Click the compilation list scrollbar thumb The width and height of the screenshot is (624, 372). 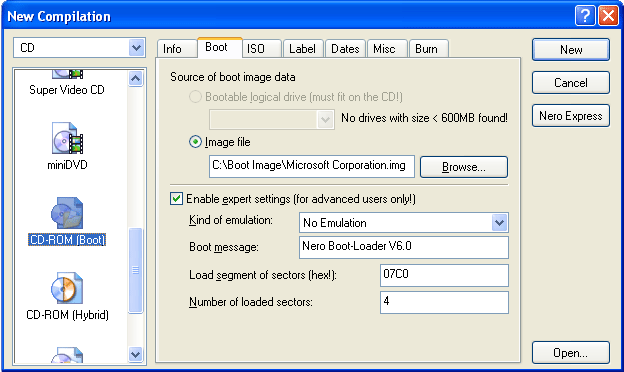[x=135, y=270]
